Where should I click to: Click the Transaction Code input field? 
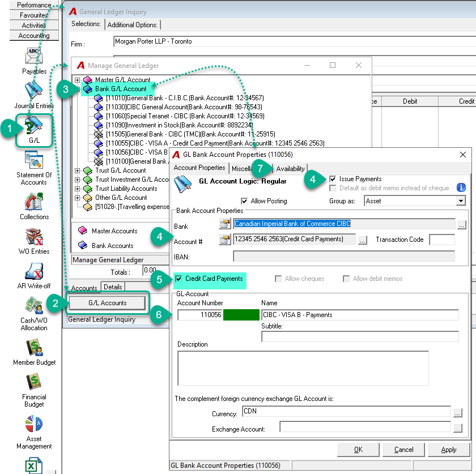coord(442,240)
